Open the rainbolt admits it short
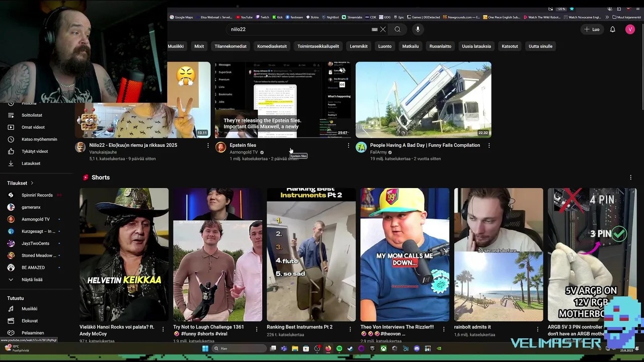Viewport: 644px width, 362px height. (499, 254)
